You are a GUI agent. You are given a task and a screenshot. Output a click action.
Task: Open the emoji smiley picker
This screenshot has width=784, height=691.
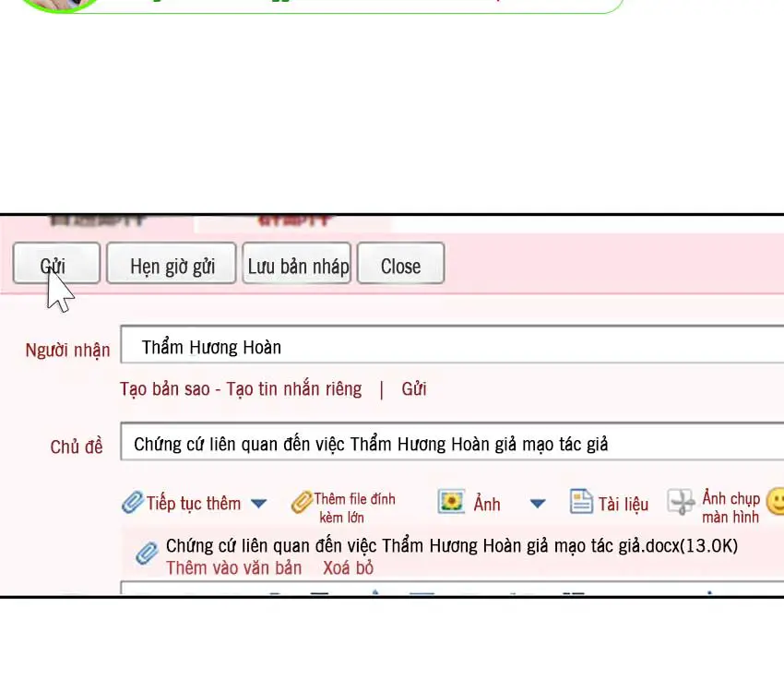click(776, 502)
